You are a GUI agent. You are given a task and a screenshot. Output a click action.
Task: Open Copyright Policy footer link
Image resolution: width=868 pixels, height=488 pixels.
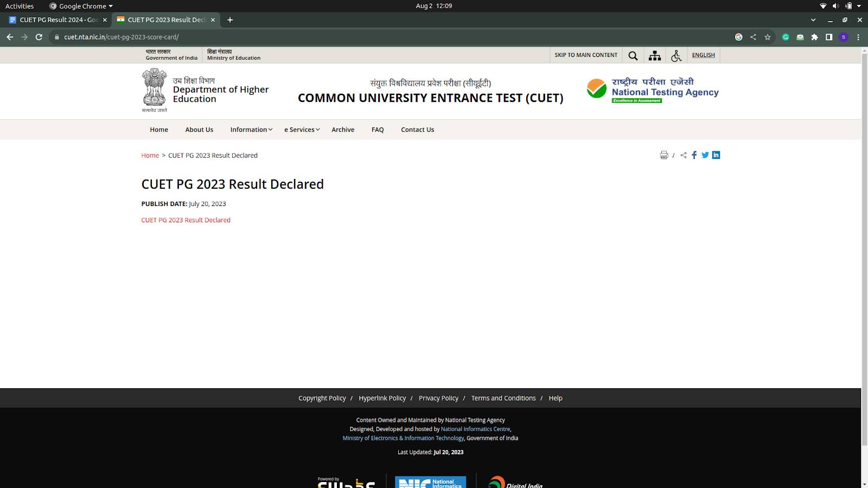point(322,398)
